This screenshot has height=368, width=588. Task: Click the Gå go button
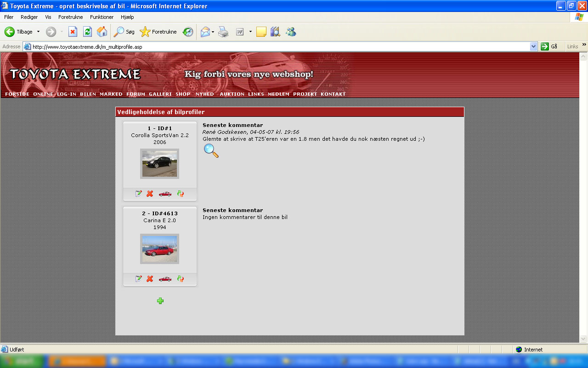coord(550,46)
